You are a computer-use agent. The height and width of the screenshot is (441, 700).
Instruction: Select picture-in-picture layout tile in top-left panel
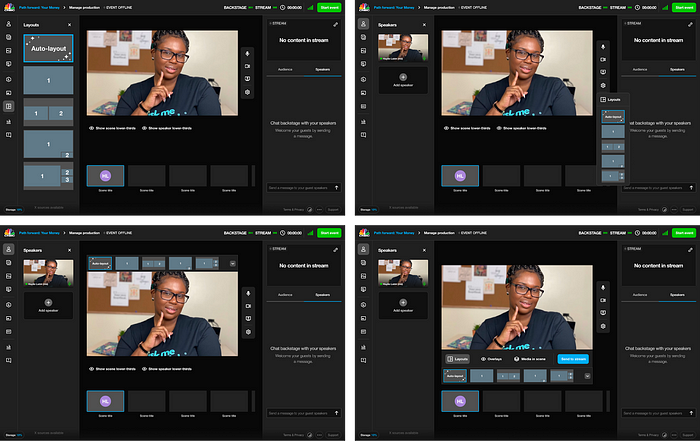pyautogui.click(x=48, y=144)
